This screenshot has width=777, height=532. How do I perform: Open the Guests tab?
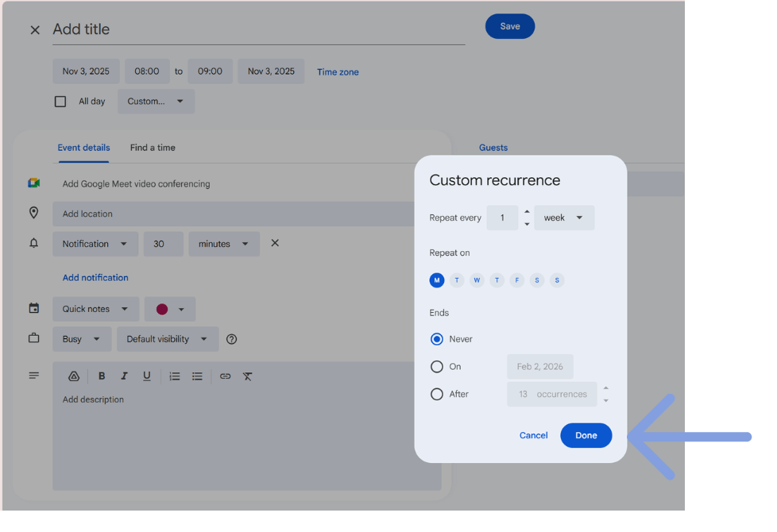493,148
